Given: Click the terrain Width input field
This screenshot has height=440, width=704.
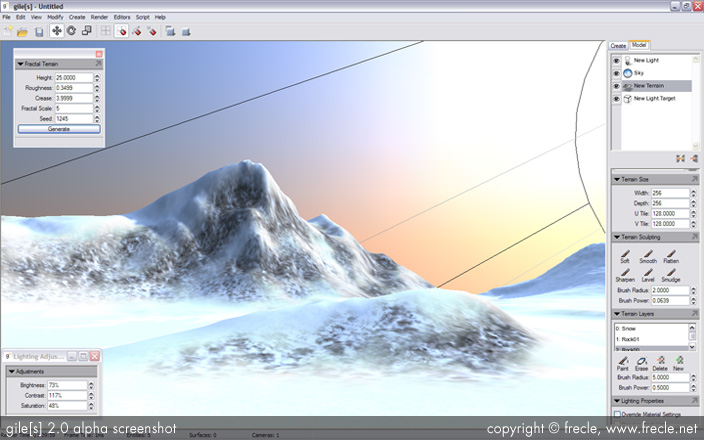Looking at the screenshot, I should point(670,193).
